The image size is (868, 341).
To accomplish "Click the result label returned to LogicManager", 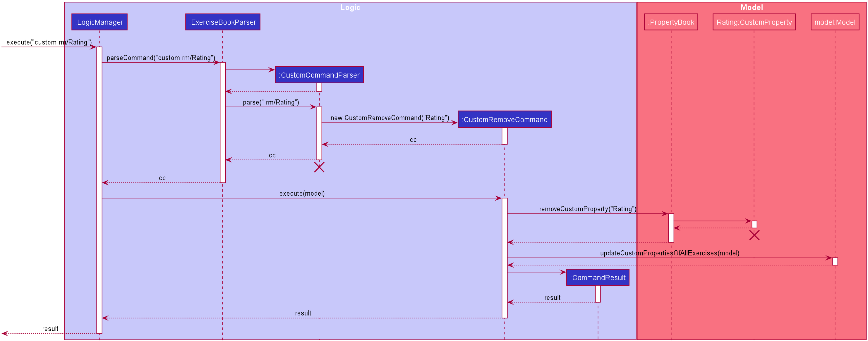I will [x=303, y=313].
